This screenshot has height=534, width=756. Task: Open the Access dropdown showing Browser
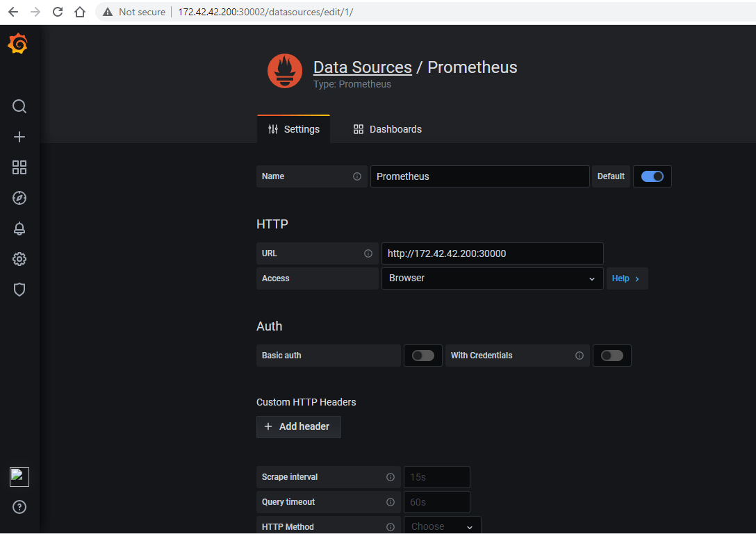[x=492, y=278]
